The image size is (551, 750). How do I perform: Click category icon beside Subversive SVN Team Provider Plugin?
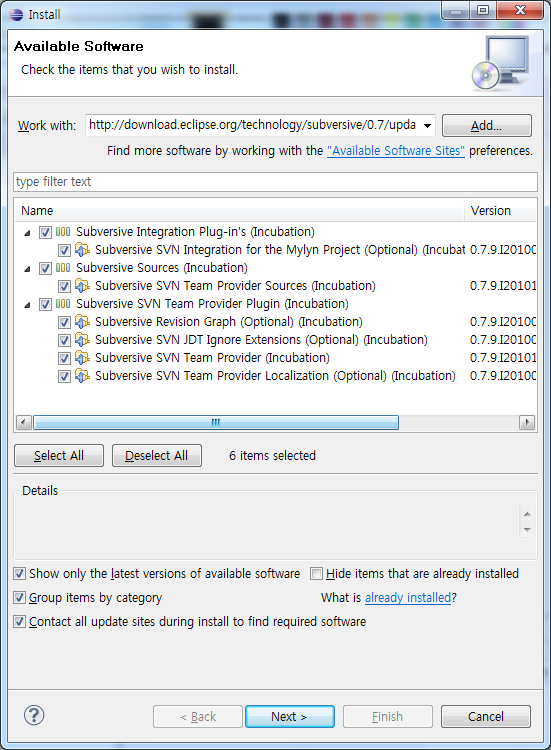(63, 304)
